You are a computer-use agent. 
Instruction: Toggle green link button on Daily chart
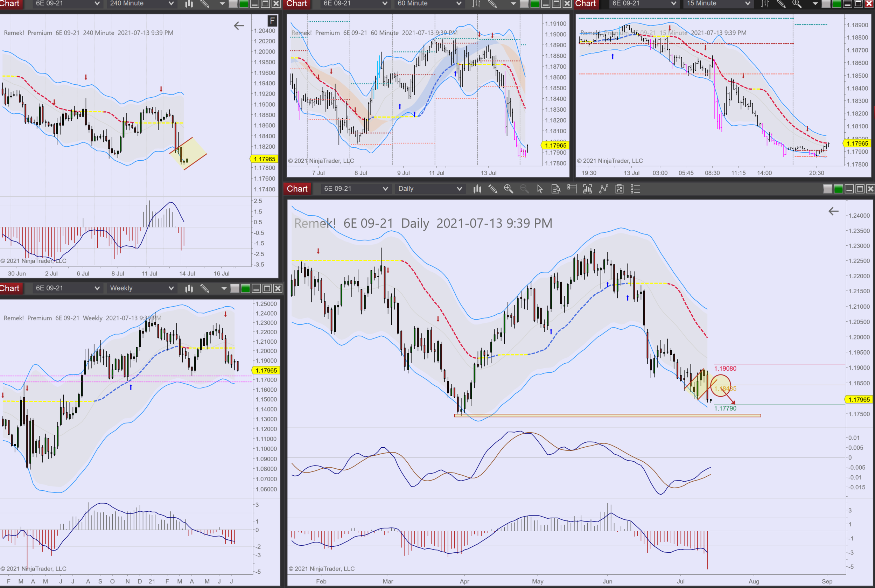tap(838, 189)
